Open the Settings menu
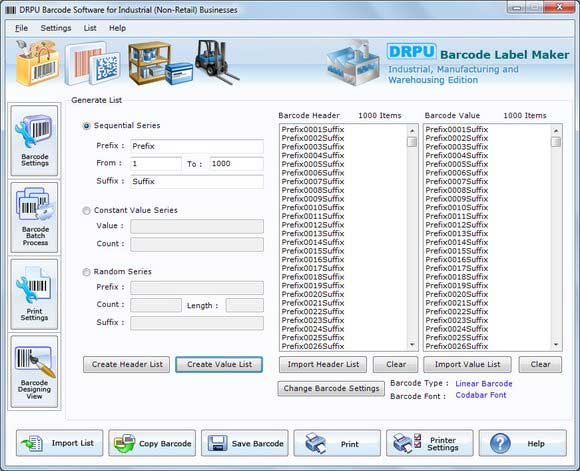 pyautogui.click(x=56, y=28)
